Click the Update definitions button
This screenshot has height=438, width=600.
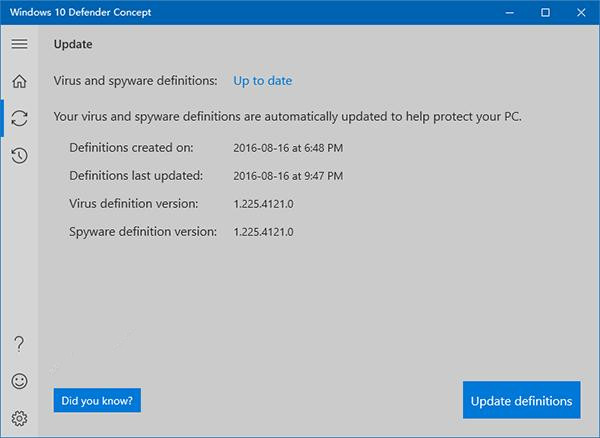pyautogui.click(x=522, y=400)
